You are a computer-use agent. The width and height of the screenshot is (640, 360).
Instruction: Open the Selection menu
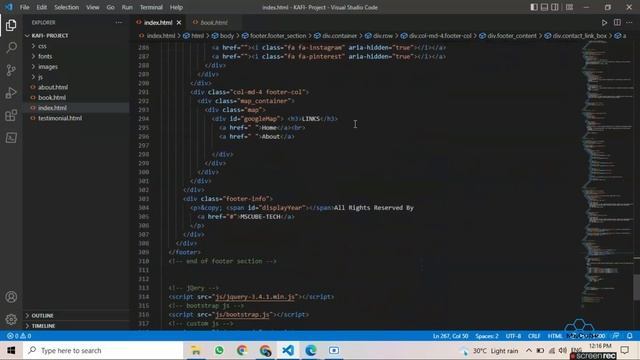point(67,7)
